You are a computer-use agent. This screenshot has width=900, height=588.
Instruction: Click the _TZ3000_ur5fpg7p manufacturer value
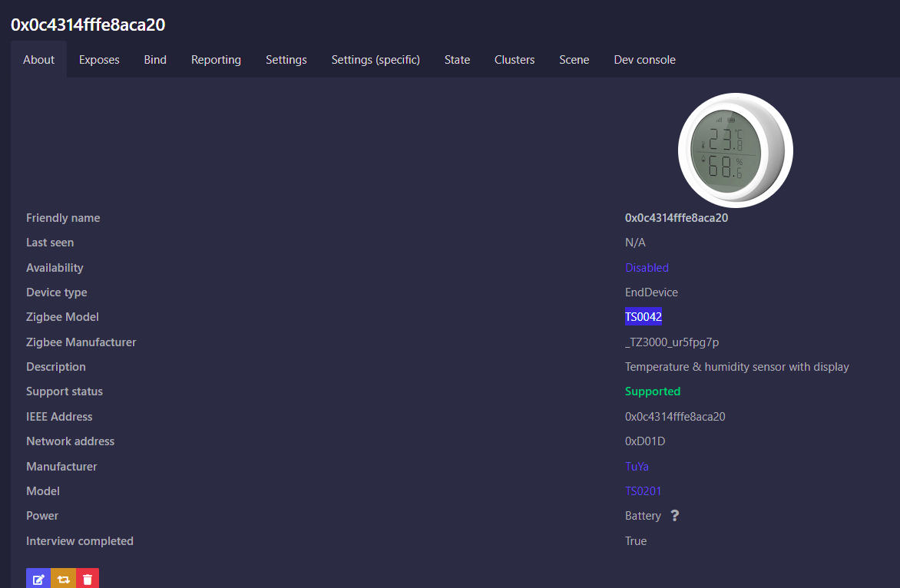pyautogui.click(x=672, y=342)
